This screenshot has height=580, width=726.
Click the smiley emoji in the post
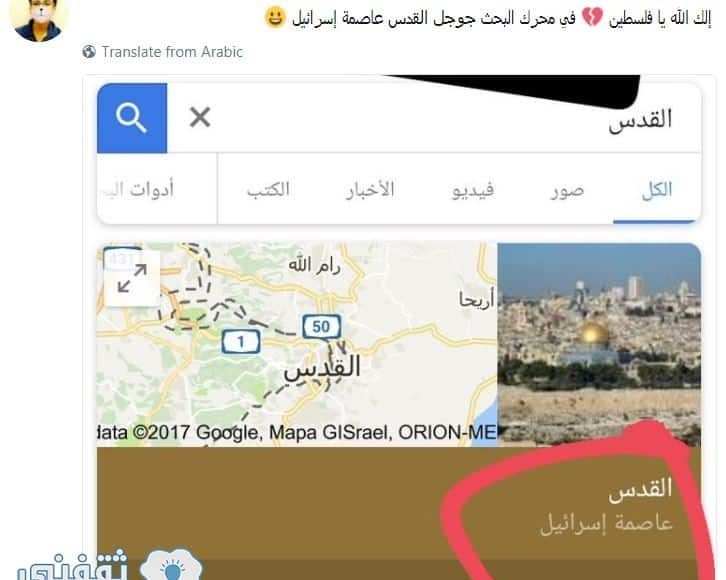(275, 18)
